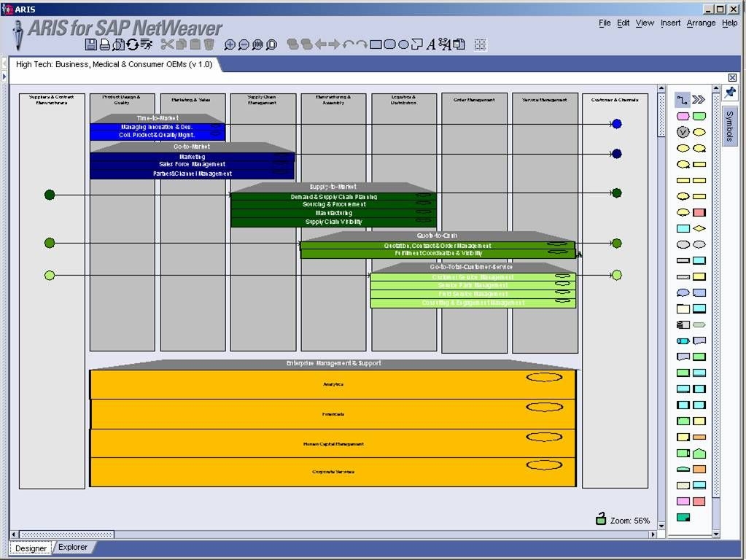Click the canvas horizontal scrollbar left arrow
The height and width of the screenshot is (560, 746).
click(13, 534)
